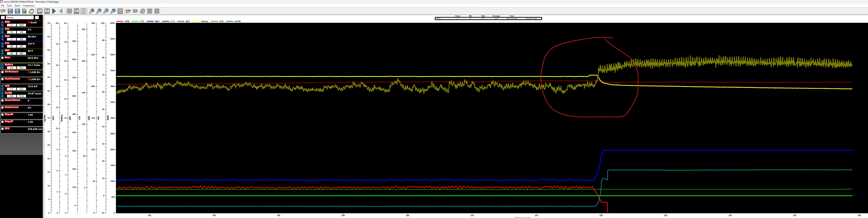
Task: Uncheck the AFR channel checkbox
Action: (2, 87)
